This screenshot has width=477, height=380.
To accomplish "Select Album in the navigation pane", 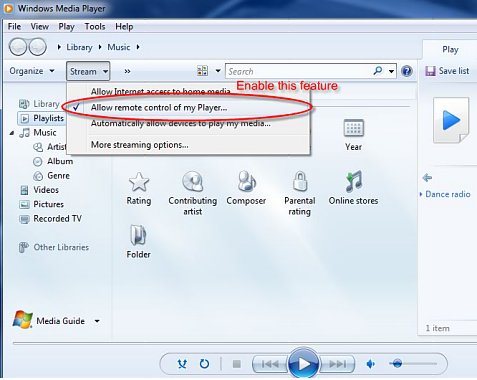I will coord(60,161).
